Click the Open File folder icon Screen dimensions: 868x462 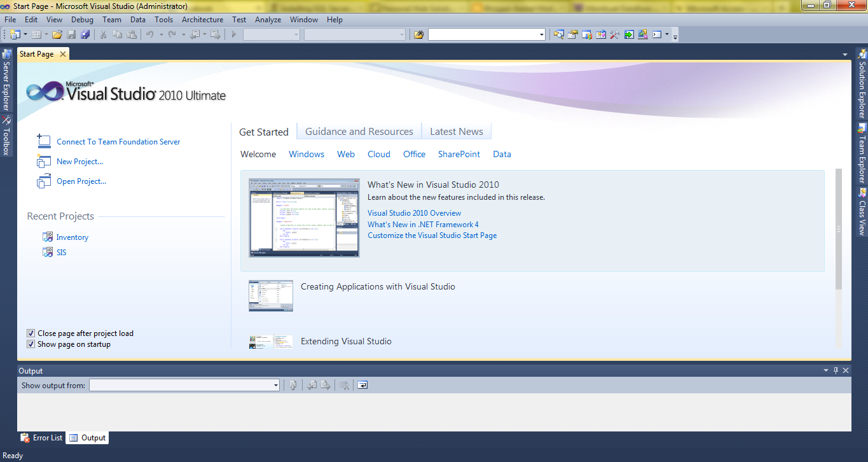(x=57, y=34)
